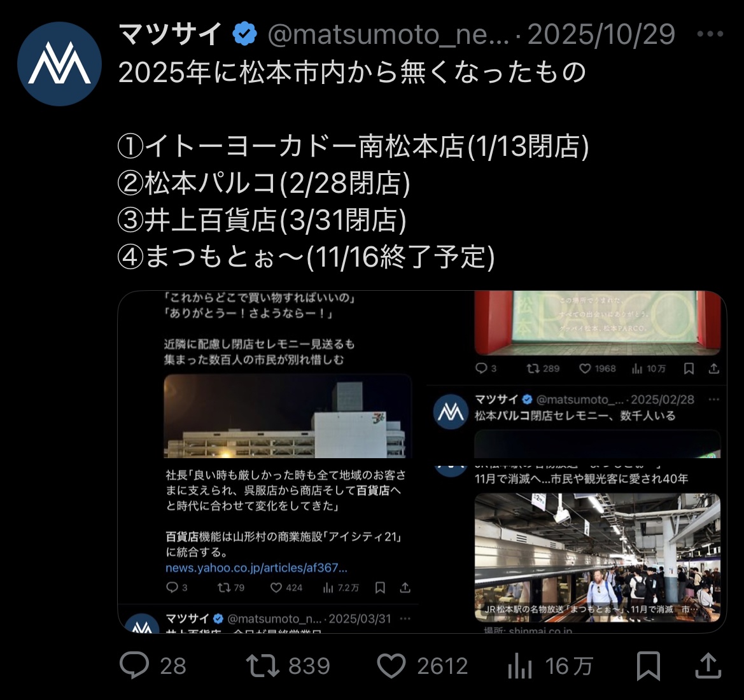Click the 2025/10/29 post date
The width and height of the screenshot is (744, 700).
[x=601, y=34]
